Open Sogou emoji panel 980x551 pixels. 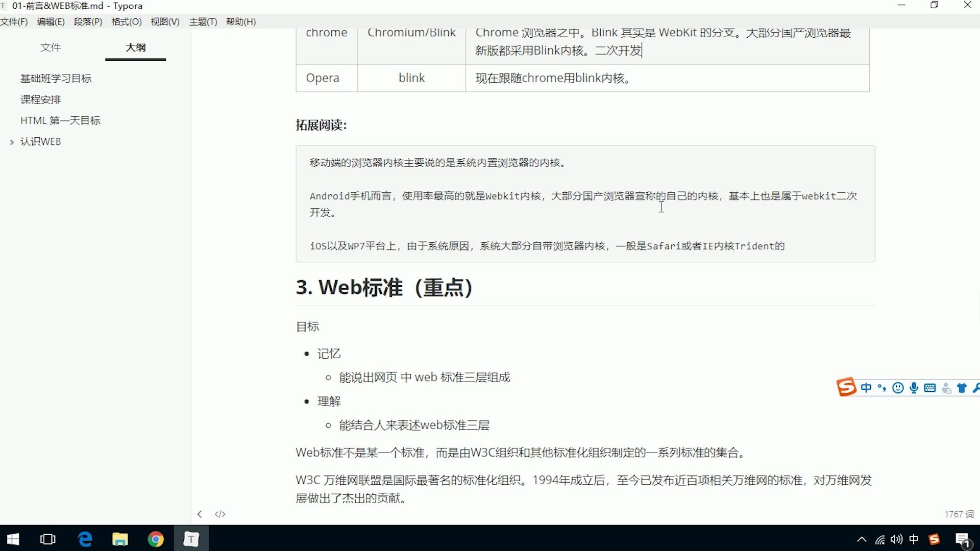point(898,388)
